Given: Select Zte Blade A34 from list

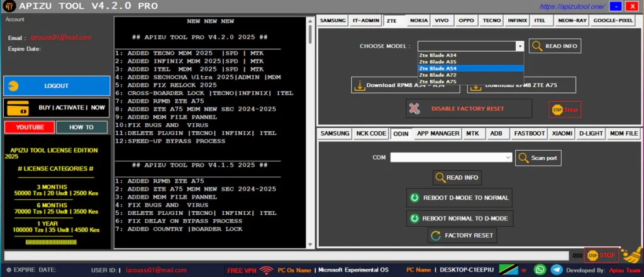Looking at the screenshot, I should pos(470,55).
